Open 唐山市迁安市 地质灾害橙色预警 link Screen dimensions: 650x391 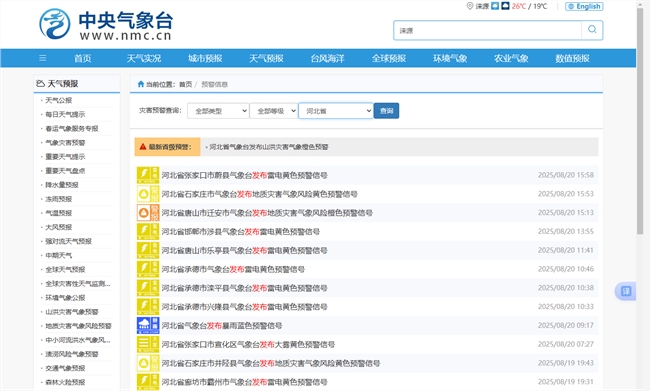tap(267, 213)
